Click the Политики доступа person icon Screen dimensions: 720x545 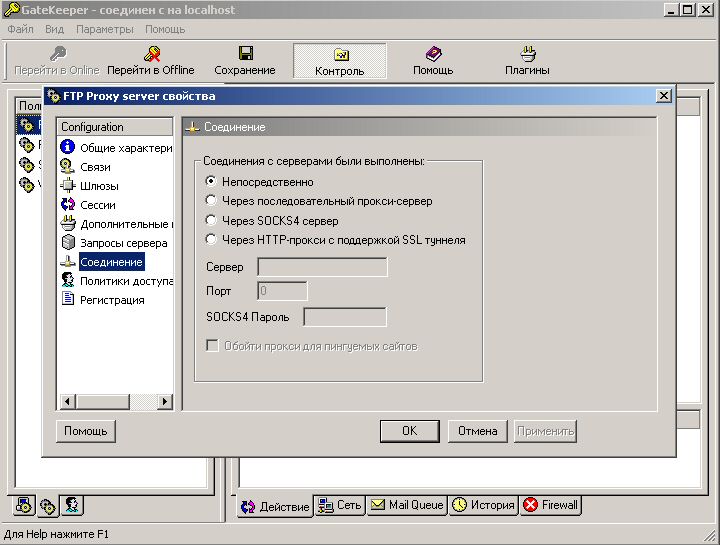point(68,281)
